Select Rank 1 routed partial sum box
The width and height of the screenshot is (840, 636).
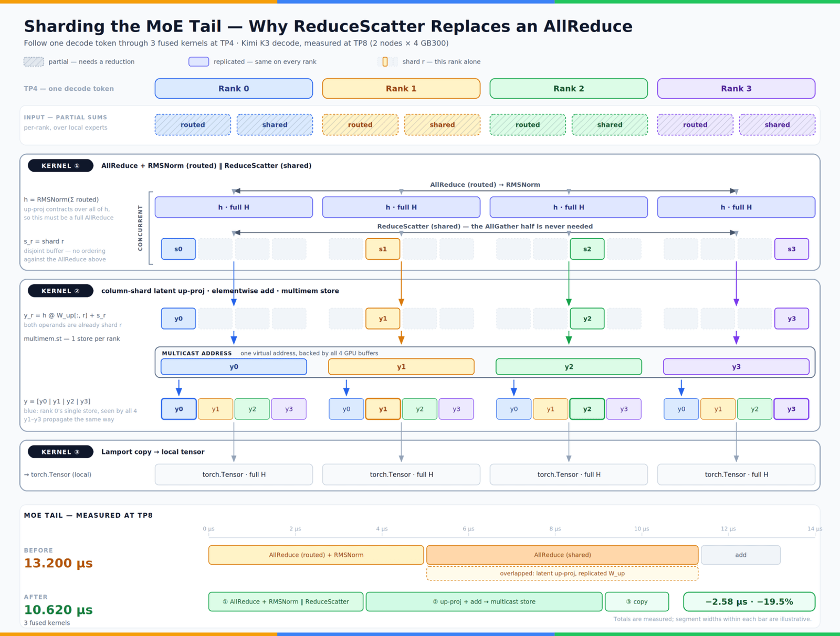(x=360, y=125)
